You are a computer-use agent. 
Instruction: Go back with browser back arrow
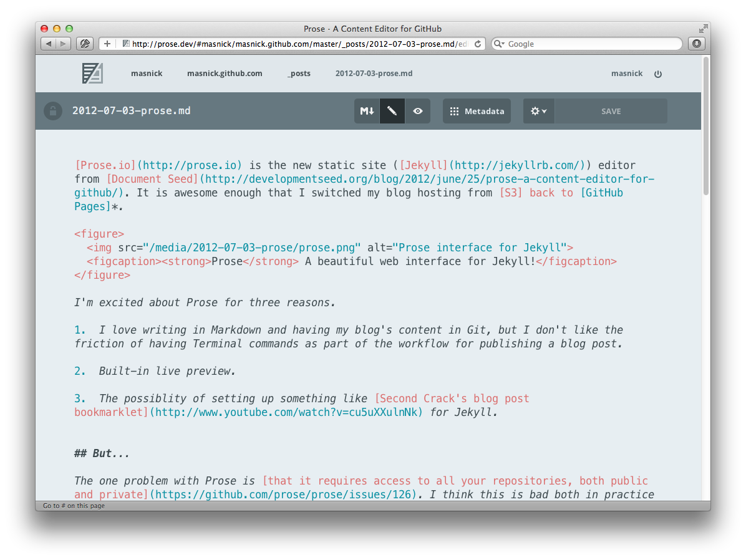48,44
